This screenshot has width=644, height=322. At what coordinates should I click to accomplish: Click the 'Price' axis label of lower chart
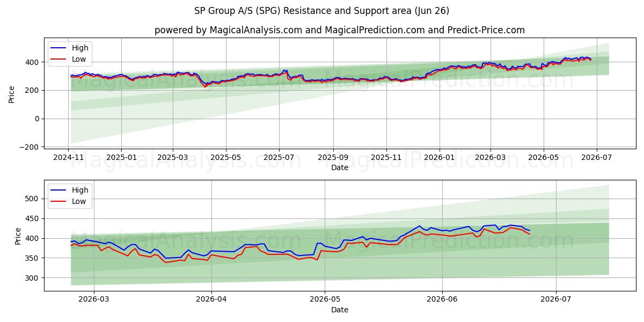click(18, 236)
